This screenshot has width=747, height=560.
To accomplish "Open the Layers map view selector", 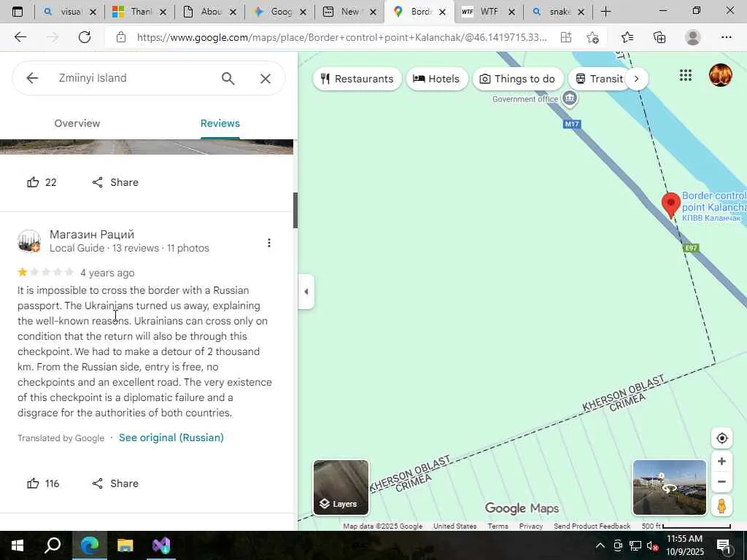I will click(341, 488).
